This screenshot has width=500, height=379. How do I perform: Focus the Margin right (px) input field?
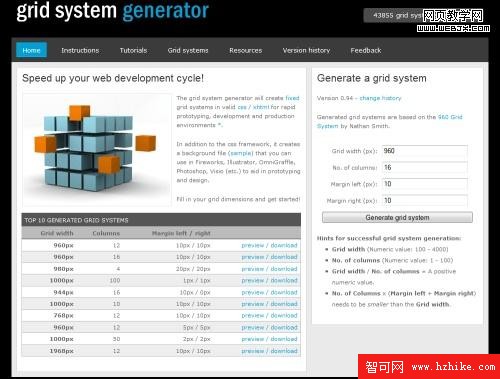click(x=425, y=201)
